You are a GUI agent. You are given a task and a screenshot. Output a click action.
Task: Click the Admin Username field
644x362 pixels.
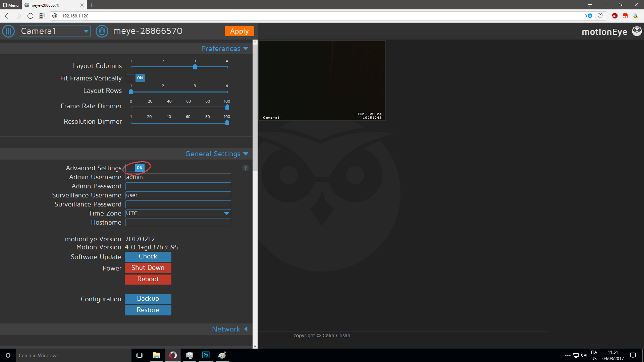coord(178,177)
